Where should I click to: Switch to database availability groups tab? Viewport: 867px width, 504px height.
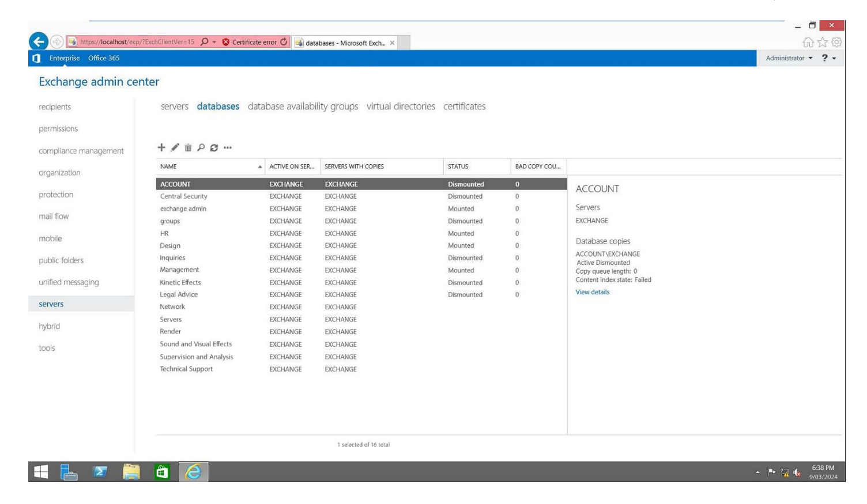click(303, 107)
